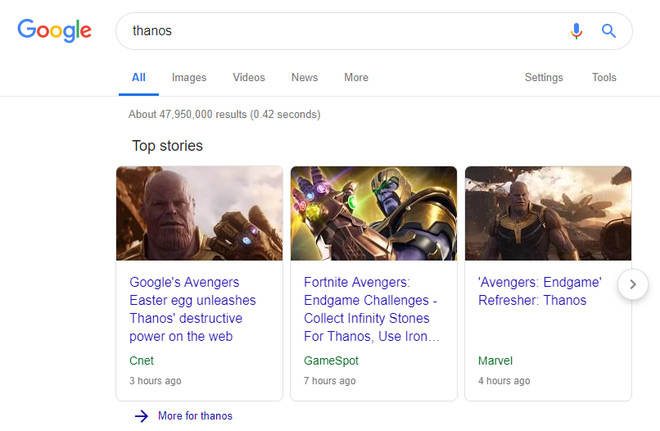Open the News results tab
The image size is (660, 431).
tap(304, 77)
